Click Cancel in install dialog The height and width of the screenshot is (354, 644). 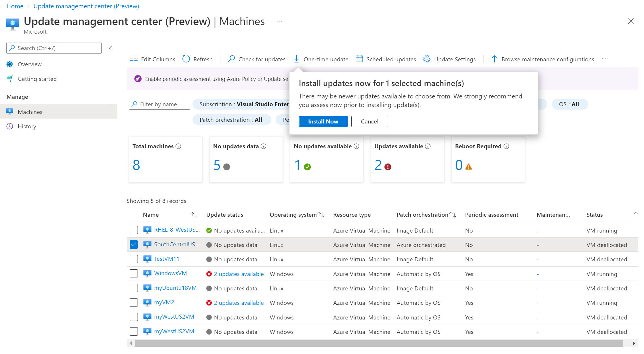[x=369, y=121]
